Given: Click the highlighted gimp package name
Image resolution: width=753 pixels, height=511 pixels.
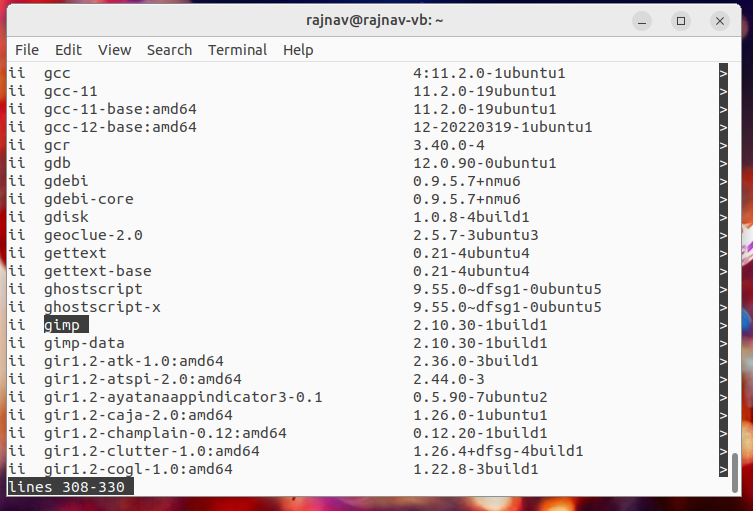Looking at the screenshot, I should point(66,325).
